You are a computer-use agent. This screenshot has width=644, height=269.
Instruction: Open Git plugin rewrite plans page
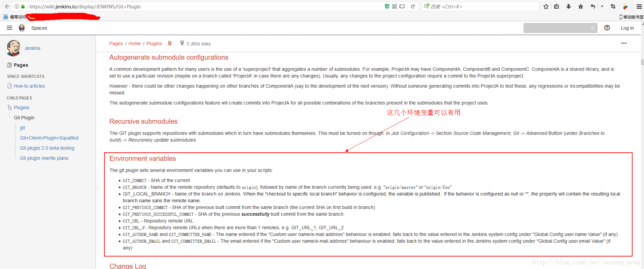tap(44, 158)
